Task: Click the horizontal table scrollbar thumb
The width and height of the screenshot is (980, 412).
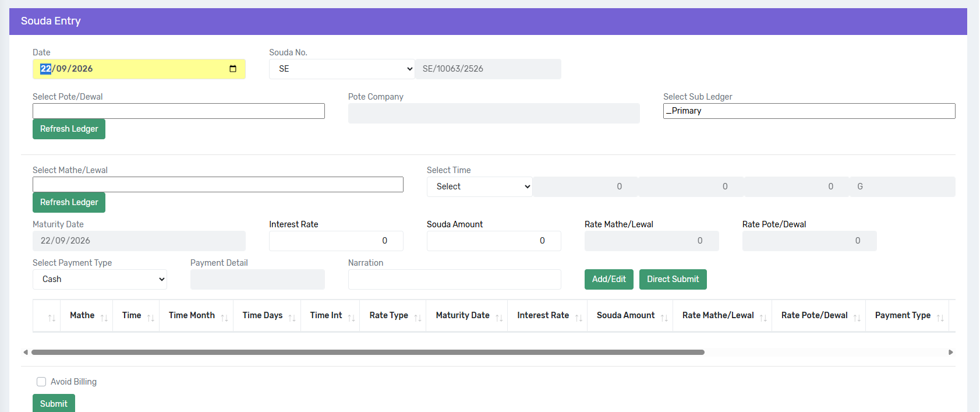Action: coord(368,352)
